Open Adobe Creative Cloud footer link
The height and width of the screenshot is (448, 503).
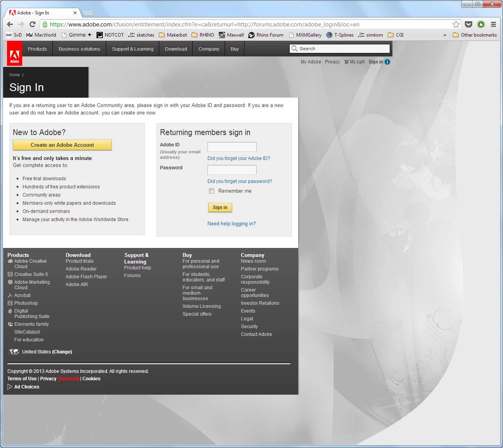pyautogui.click(x=30, y=264)
